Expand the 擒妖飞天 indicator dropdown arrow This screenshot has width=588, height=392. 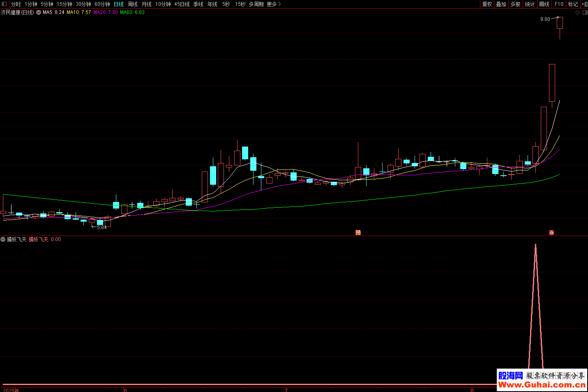(x=3, y=239)
